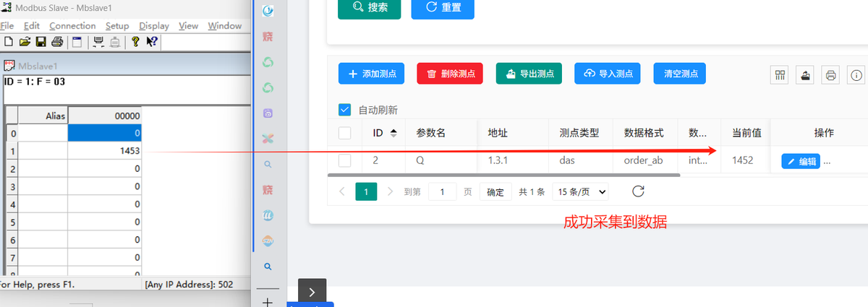Click the orange-blue round icon in sidebar

tap(268, 241)
